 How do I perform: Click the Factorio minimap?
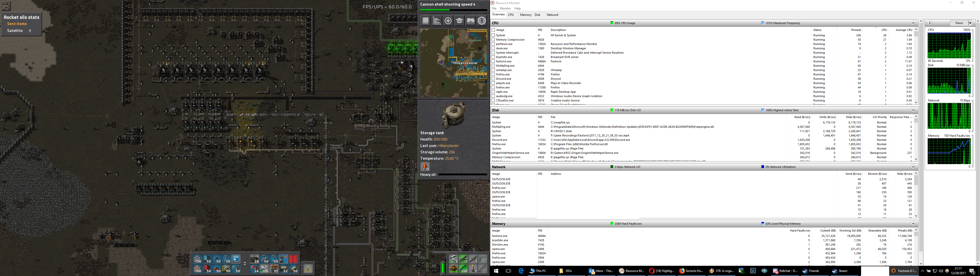454,63
